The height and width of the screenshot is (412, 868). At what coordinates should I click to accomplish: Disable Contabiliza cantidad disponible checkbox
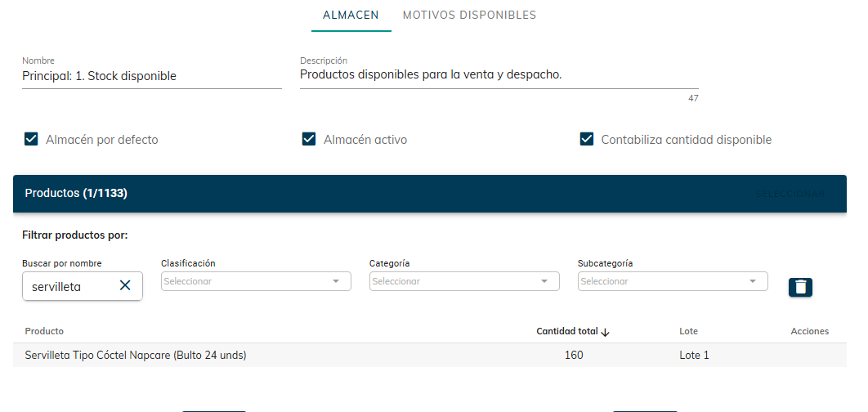click(586, 139)
